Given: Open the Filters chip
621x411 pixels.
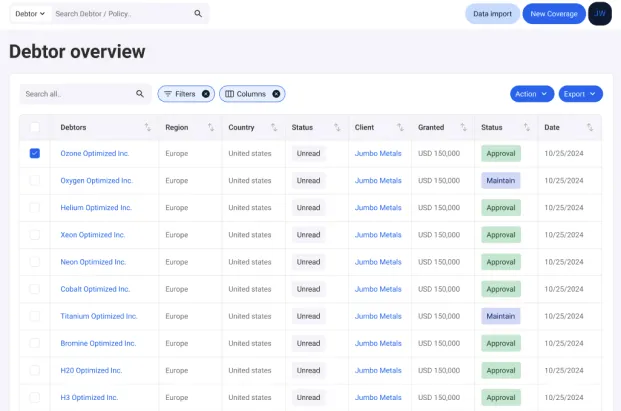Looking at the screenshot, I should [x=180, y=94].
